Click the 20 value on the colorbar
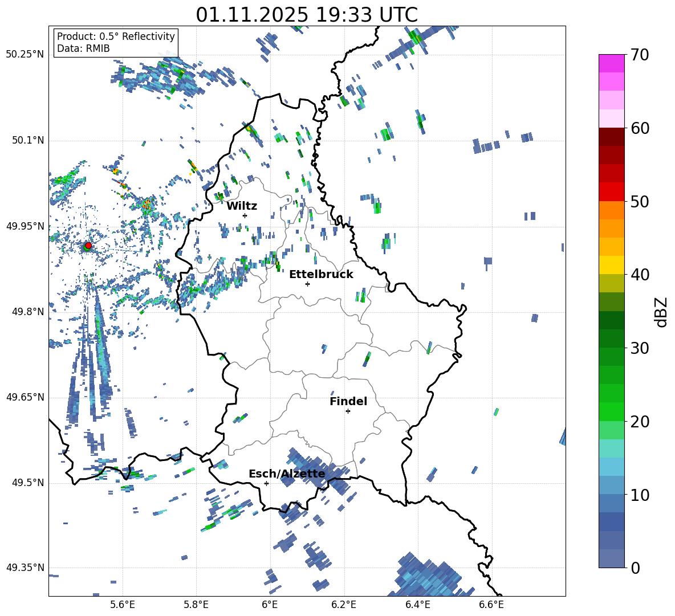This screenshot has width=675, height=616. (x=640, y=422)
